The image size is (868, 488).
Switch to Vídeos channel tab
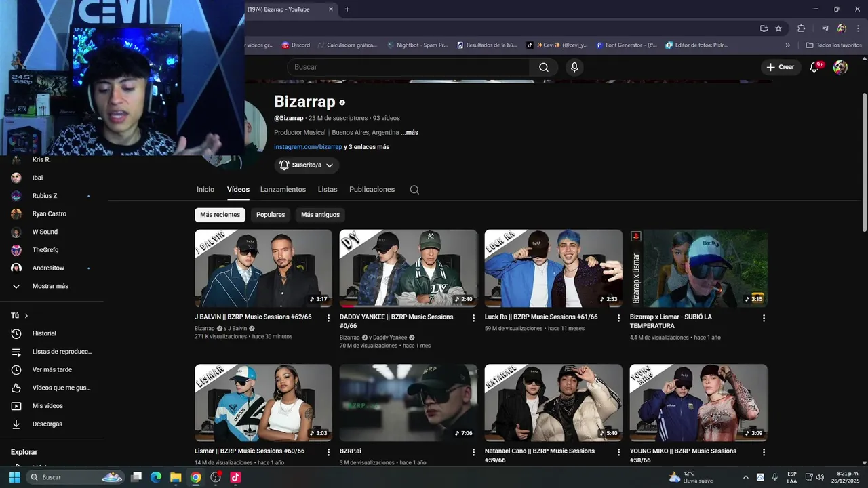coord(238,190)
